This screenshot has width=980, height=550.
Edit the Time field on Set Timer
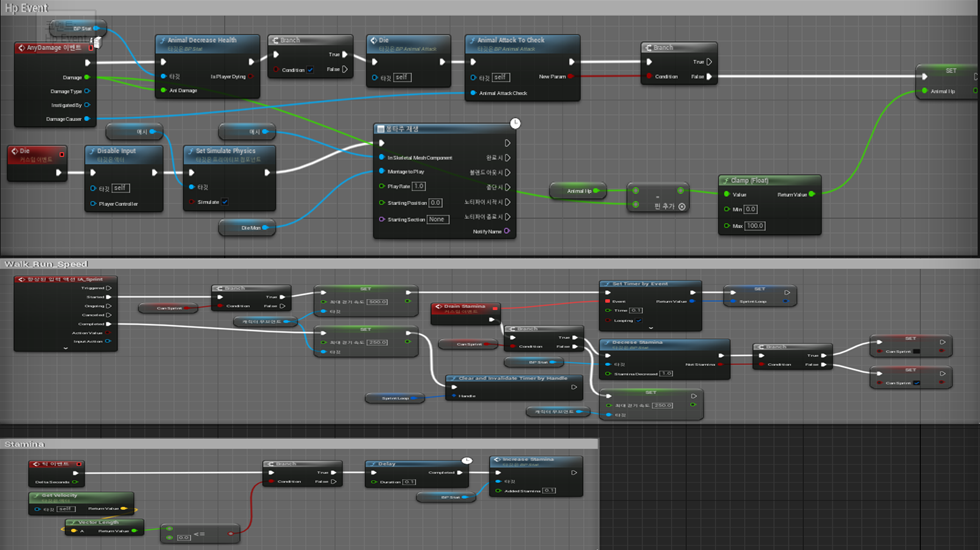pos(636,310)
